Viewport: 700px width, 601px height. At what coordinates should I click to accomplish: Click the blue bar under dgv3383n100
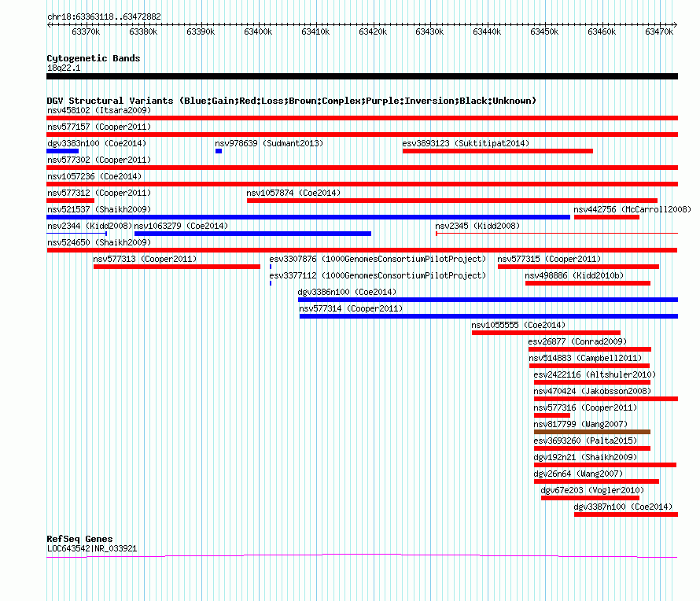click(62, 151)
